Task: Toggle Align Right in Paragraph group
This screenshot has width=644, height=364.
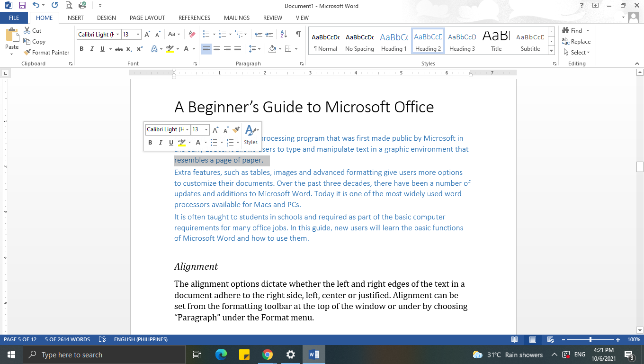Action: [x=227, y=49]
